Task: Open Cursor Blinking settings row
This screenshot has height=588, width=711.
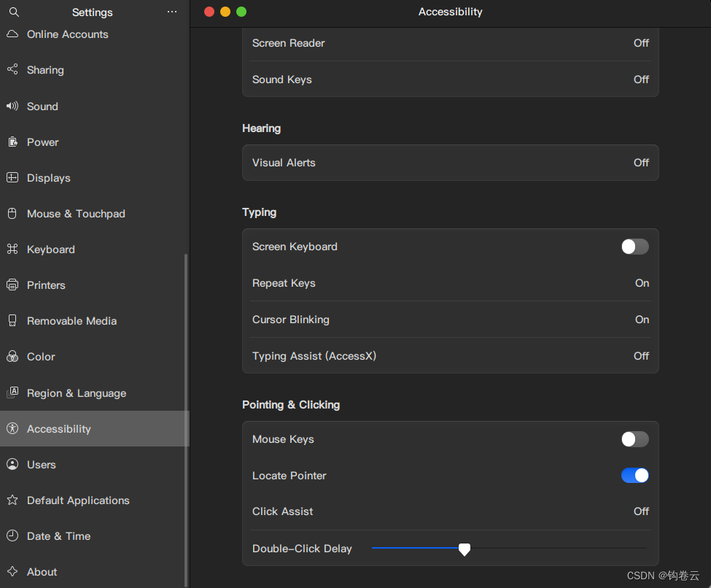Action: tap(450, 320)
